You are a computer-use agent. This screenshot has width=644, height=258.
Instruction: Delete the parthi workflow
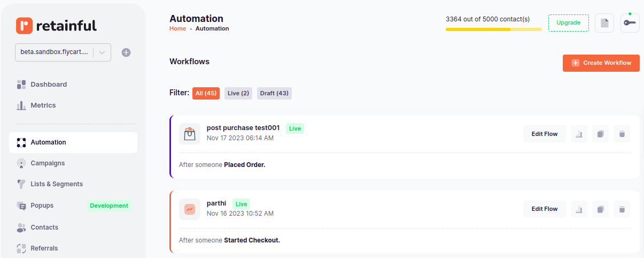click(622, 209)
